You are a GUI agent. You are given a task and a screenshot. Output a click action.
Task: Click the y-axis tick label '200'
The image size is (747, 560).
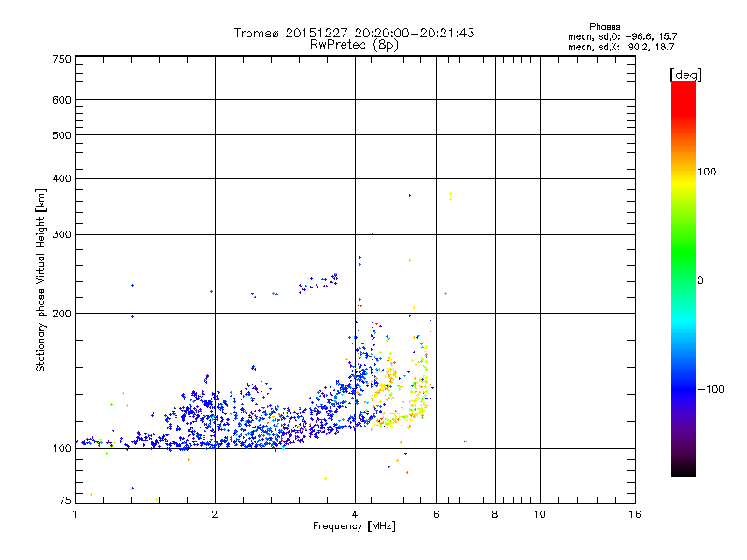click(63, 314)
